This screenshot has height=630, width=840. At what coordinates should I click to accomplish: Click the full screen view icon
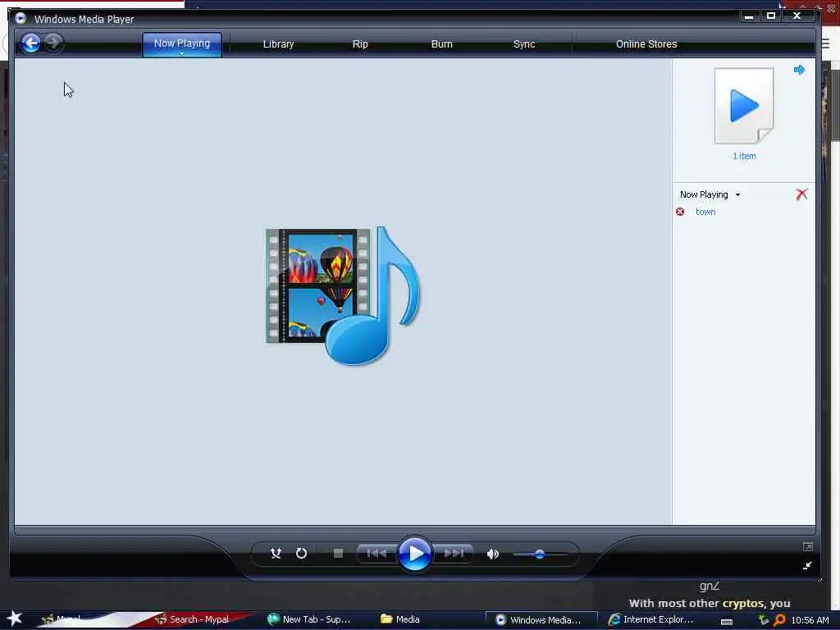(x=808, y=546)
